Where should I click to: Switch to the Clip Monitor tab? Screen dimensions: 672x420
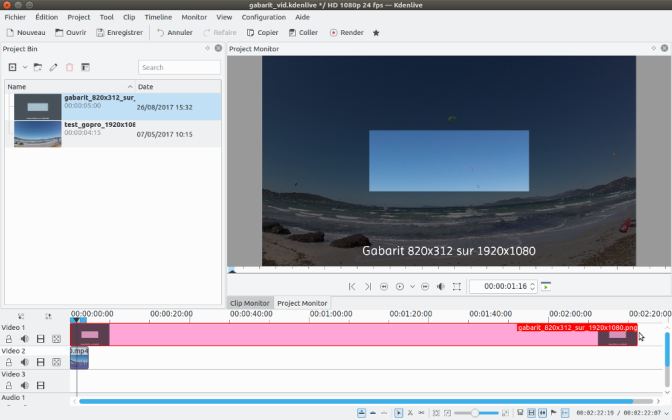(249, 303)
